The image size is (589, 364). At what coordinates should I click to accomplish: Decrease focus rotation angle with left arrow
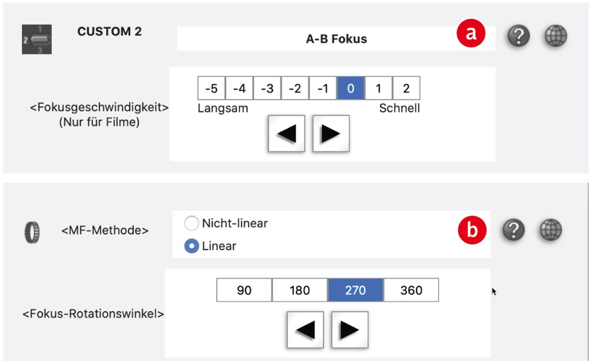click(305, 330)
